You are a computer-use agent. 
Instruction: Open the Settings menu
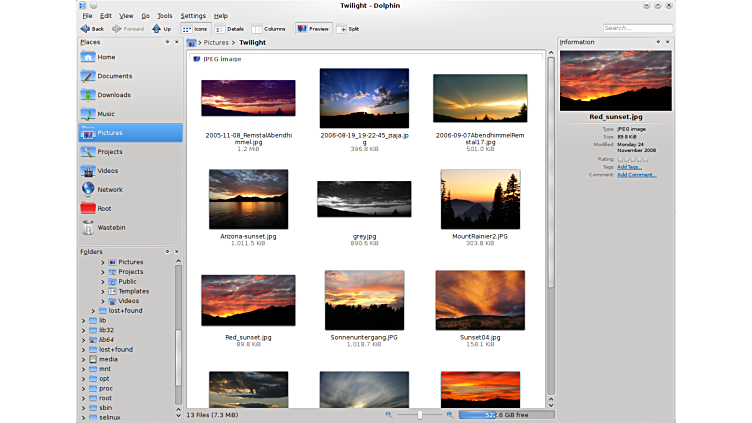[x=193, y=16]
